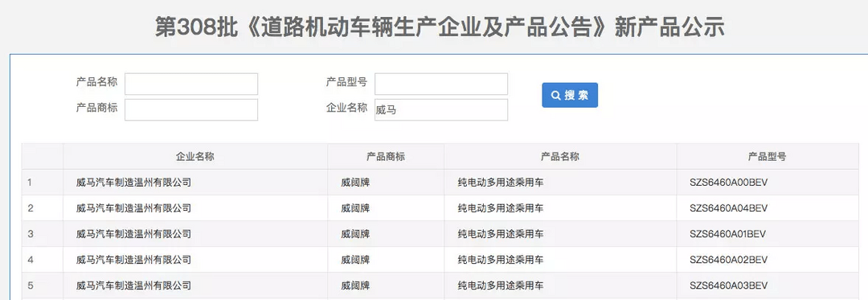868x300 pixels.
Task: Select model SZS6460A00BEV cell
Action: tap(768, 183)
